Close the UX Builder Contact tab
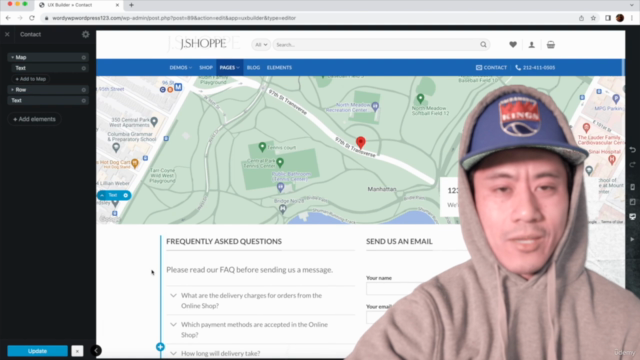 coord(117,5)
